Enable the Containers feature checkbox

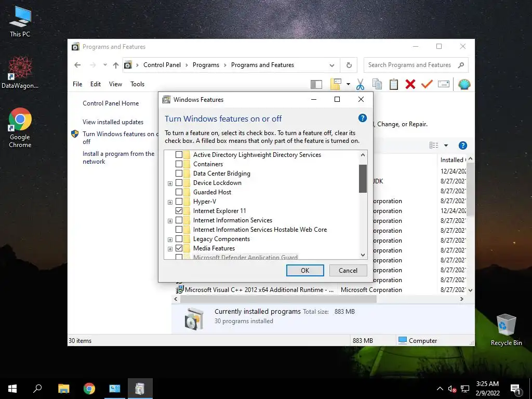point(179,164)
